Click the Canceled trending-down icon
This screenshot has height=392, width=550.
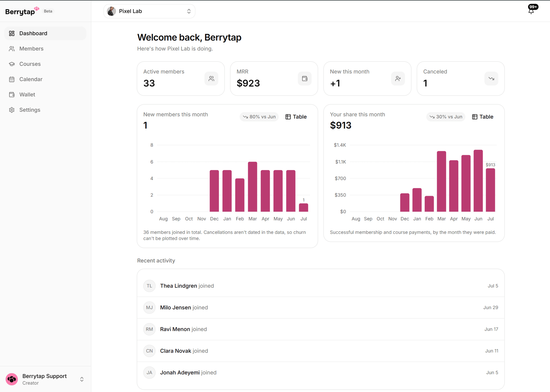491,79
